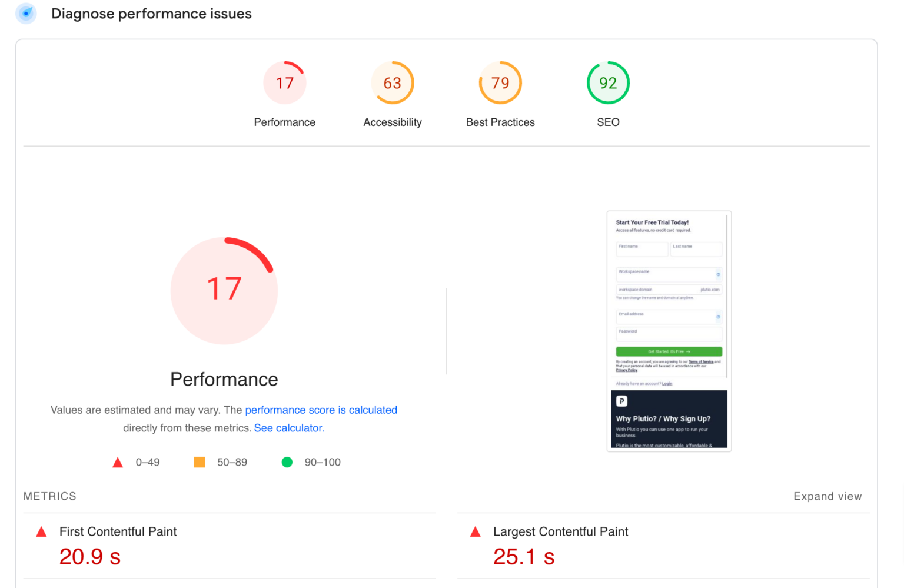Image resolution: width=904 pixels, height=588 pixels.
Task: Click the red triangle next to First Contentful Paint
Action: click(x=41, y=532)
